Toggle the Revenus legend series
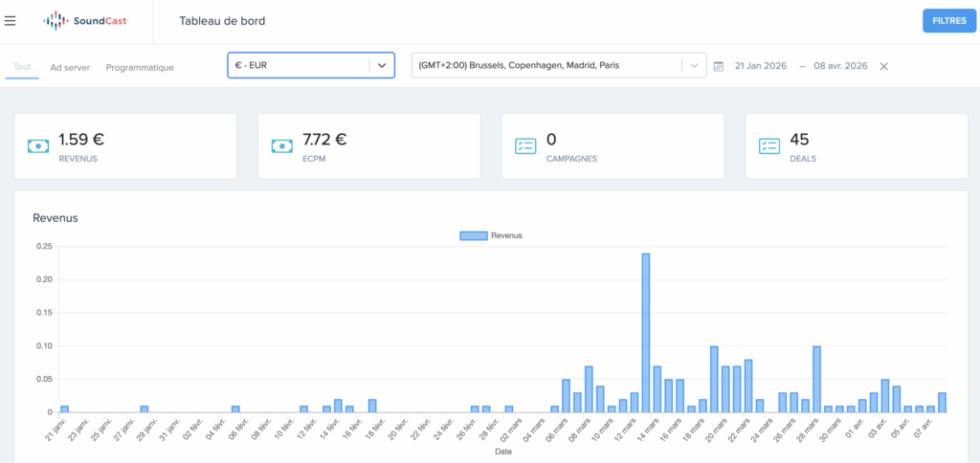The height and width of the screenshot is (463, 980). [x=491, y=235]
